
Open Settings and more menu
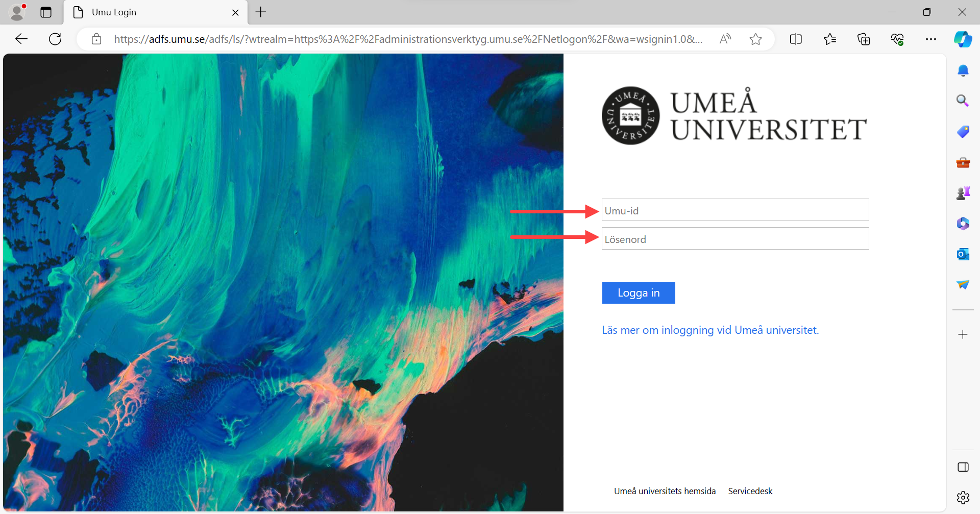pos(931,39)
